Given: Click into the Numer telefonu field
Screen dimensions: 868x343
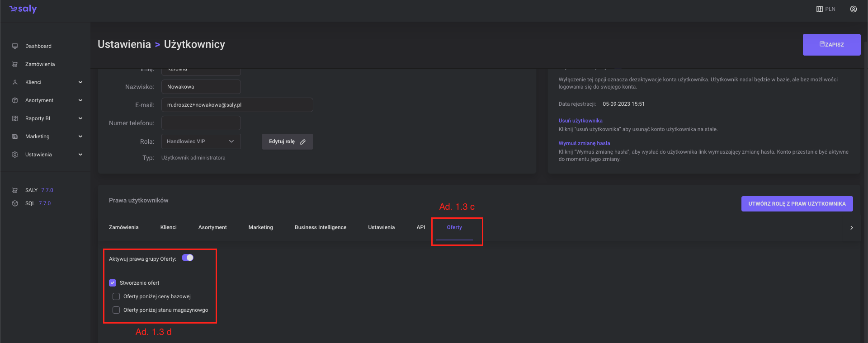Looking at the screenshot, I should 201,123.
